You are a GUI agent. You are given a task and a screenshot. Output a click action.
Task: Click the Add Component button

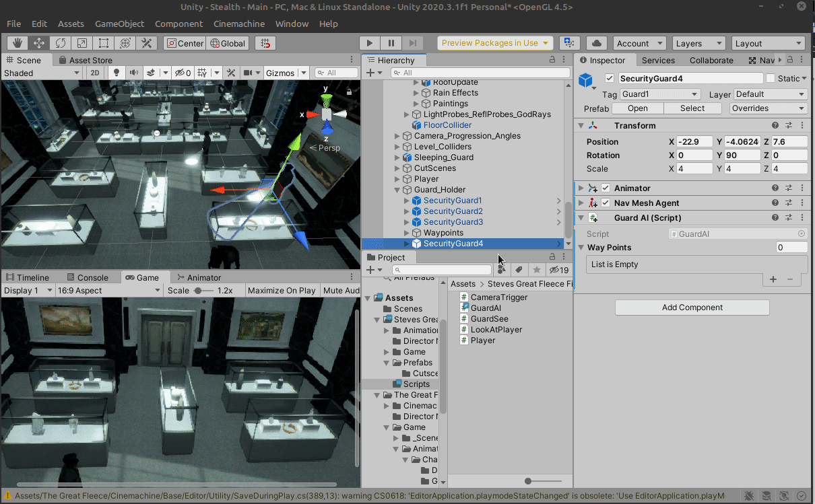tap(692, 308)
